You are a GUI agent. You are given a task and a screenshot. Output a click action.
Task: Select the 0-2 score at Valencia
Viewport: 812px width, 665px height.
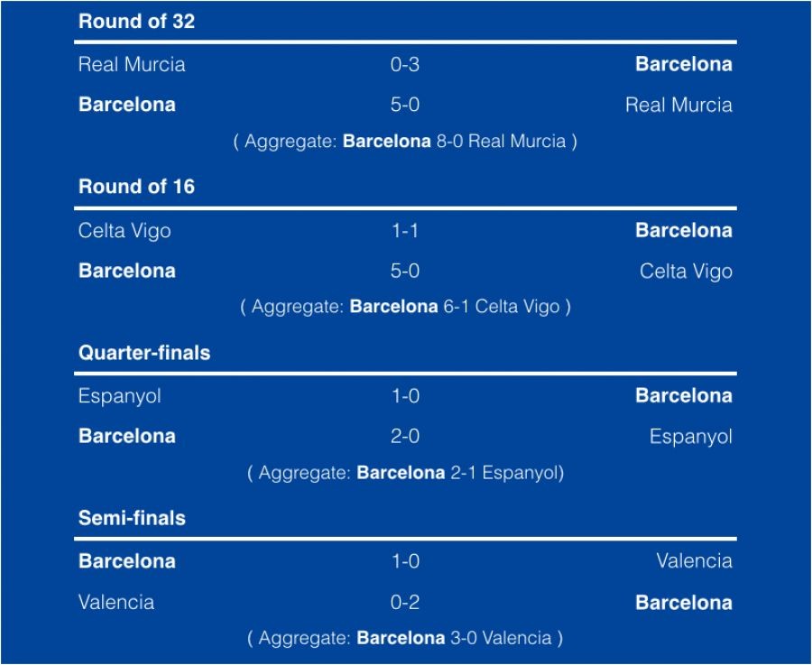[x=405, y=603]
